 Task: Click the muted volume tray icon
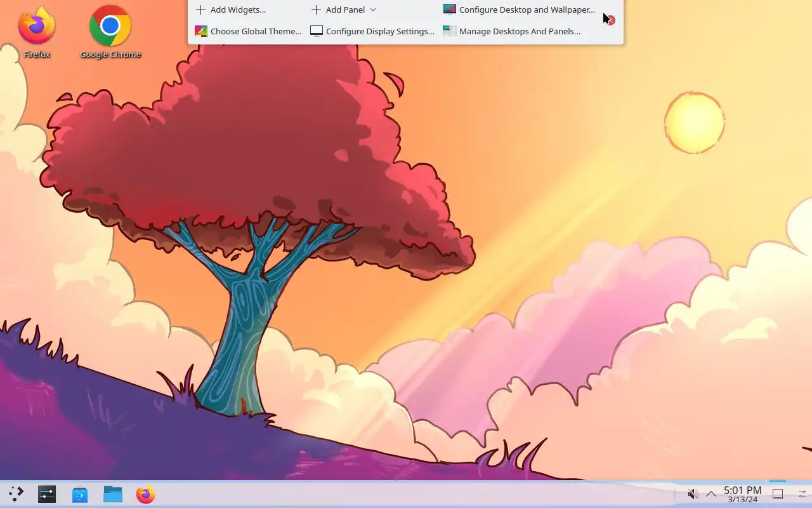coord(693,494)
